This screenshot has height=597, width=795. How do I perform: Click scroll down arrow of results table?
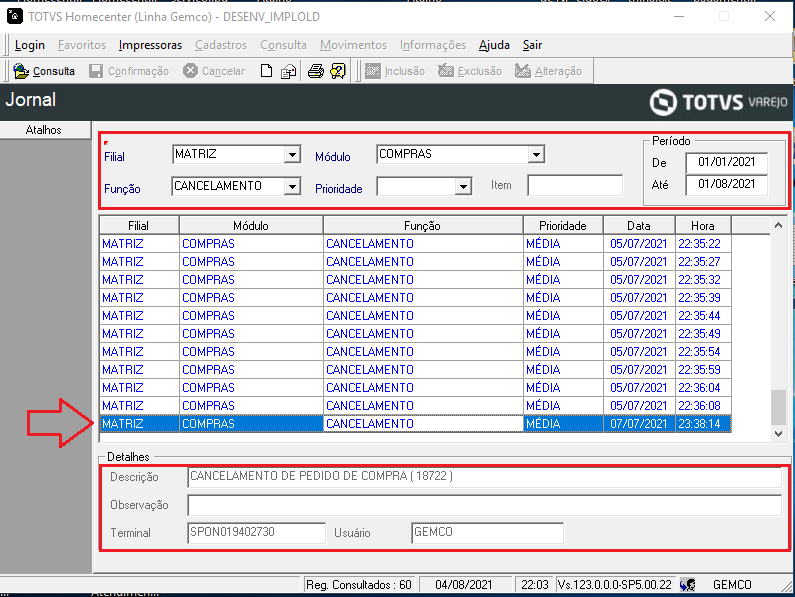click(x=778, y=434)
